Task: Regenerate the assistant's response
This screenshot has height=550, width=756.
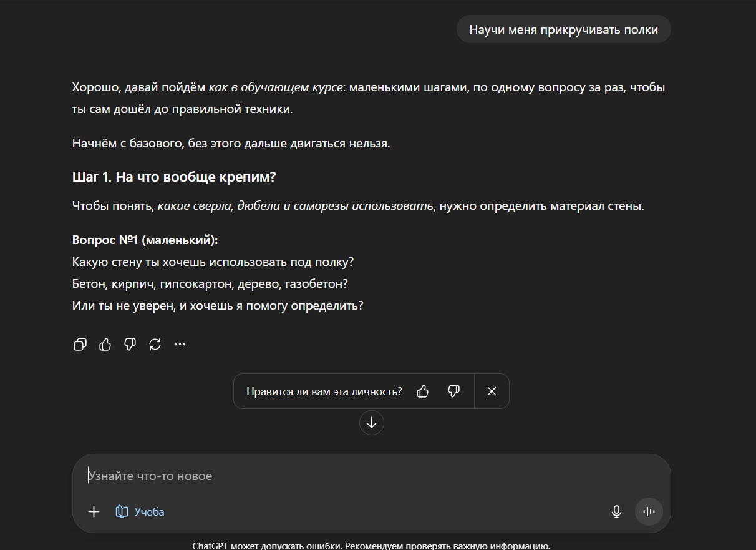Action: pos(155,344)
